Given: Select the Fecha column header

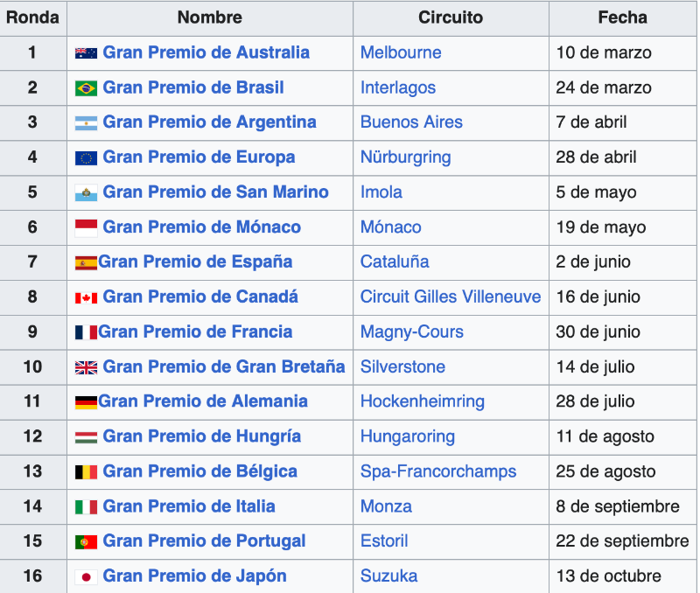Looking at the screenshot, I should (622, 17).
